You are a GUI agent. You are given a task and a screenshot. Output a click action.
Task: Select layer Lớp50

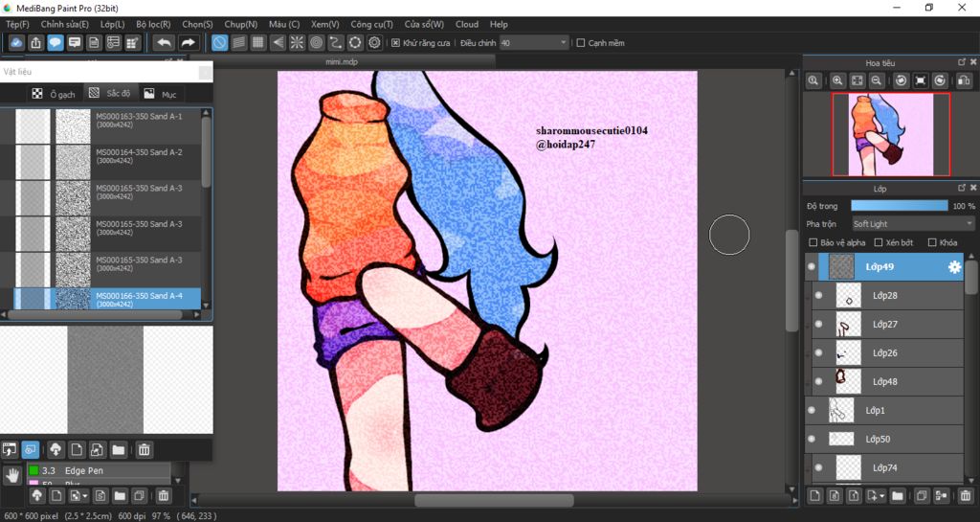click(x=884, y=440)
